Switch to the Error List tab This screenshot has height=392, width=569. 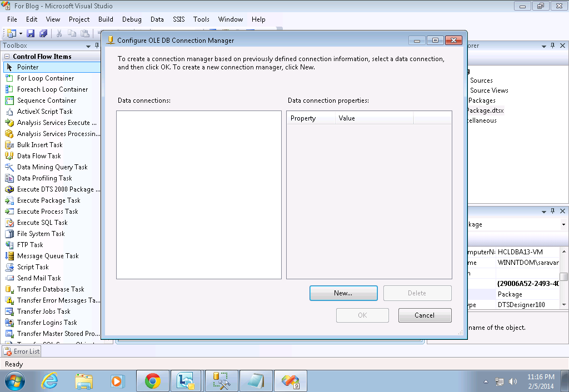pos(21,351)
